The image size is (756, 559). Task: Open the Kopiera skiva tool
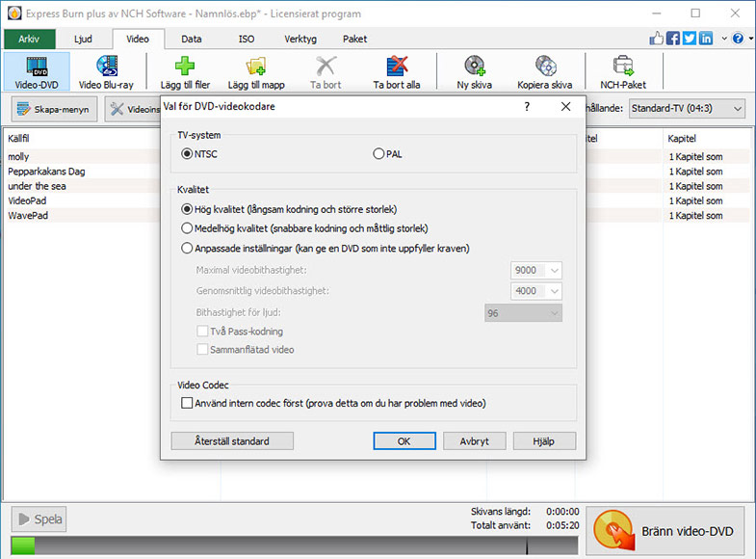pyautogui.click(x=545, y=72)
